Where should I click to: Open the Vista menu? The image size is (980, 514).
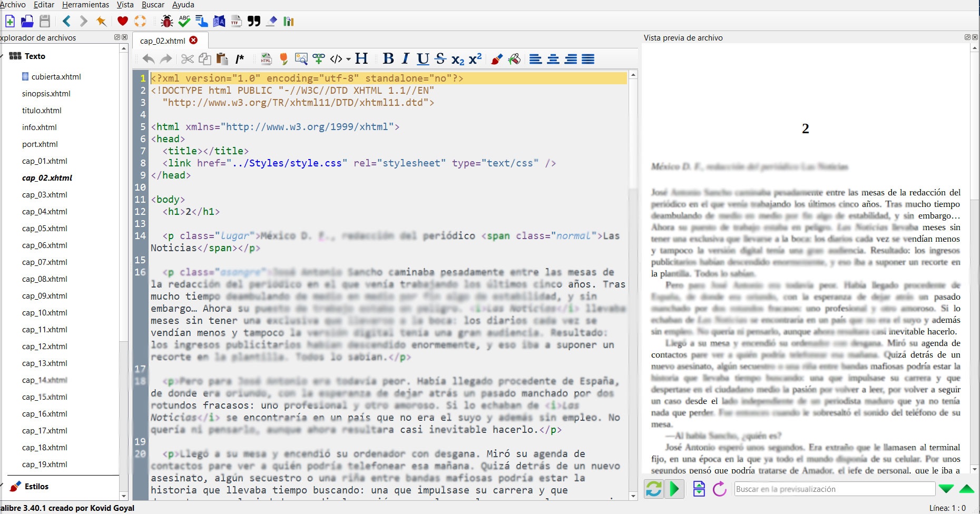[125, 5]
